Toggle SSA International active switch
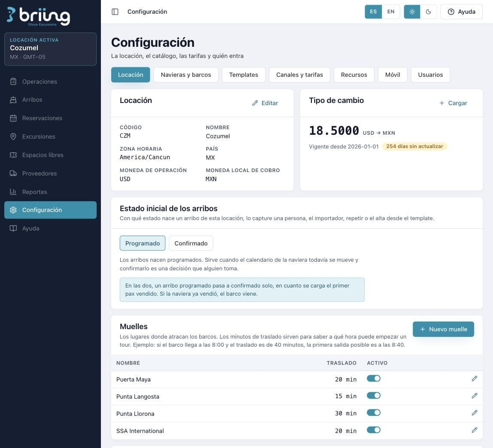The image size is (493, 448). [374, 430]
